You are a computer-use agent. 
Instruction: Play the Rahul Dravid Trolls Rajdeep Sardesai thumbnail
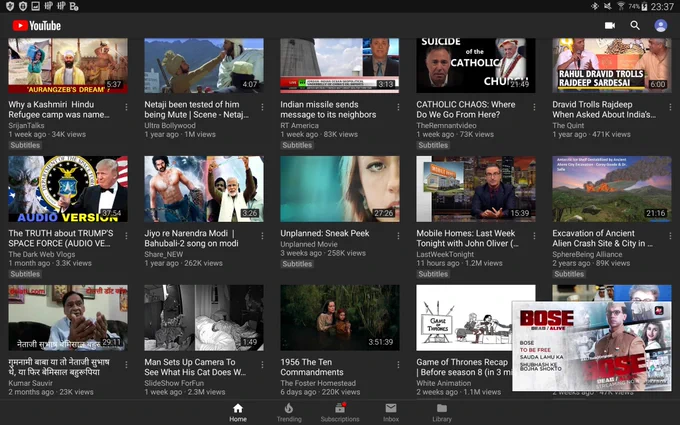tap(612, 65)
